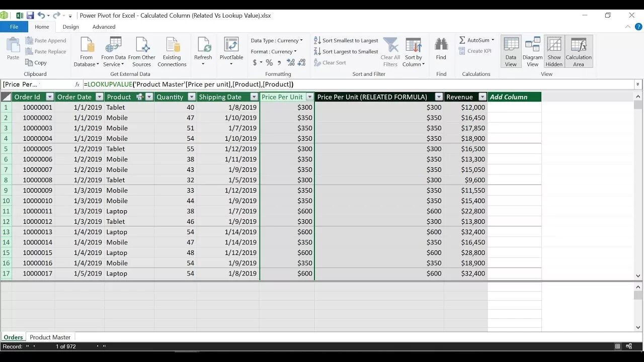The width and height of the screenshot is (644, 362).
Task: Toggle Diagram View
Action: pos(532,52)
